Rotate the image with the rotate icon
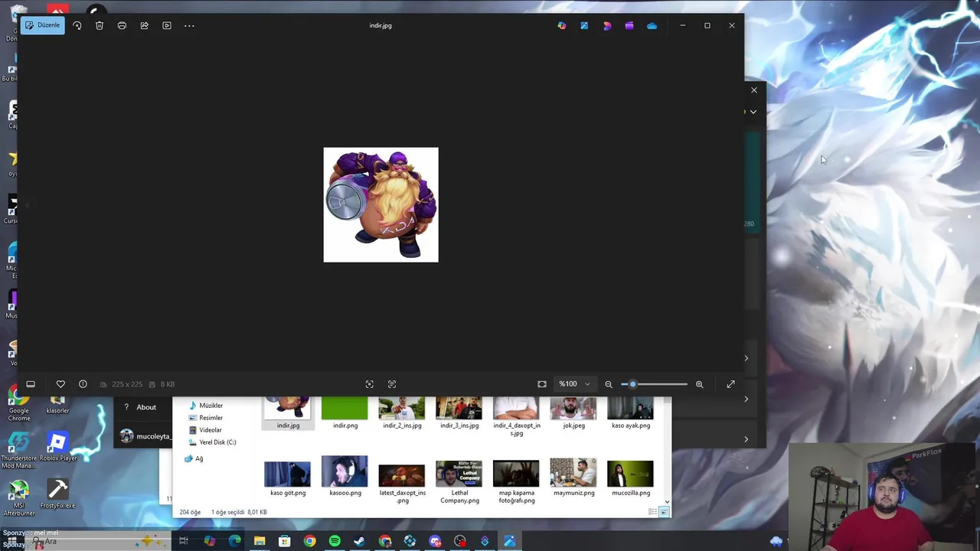The height and width of the screenshot is (551, 980). [77, 25]
